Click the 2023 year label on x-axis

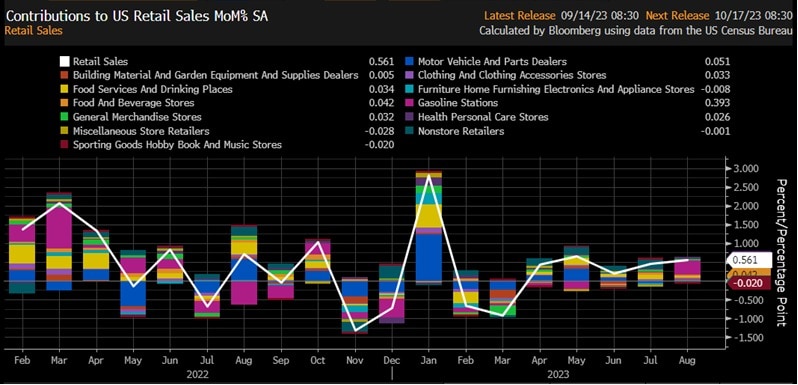pyautogui.click(x=558, y=374)
